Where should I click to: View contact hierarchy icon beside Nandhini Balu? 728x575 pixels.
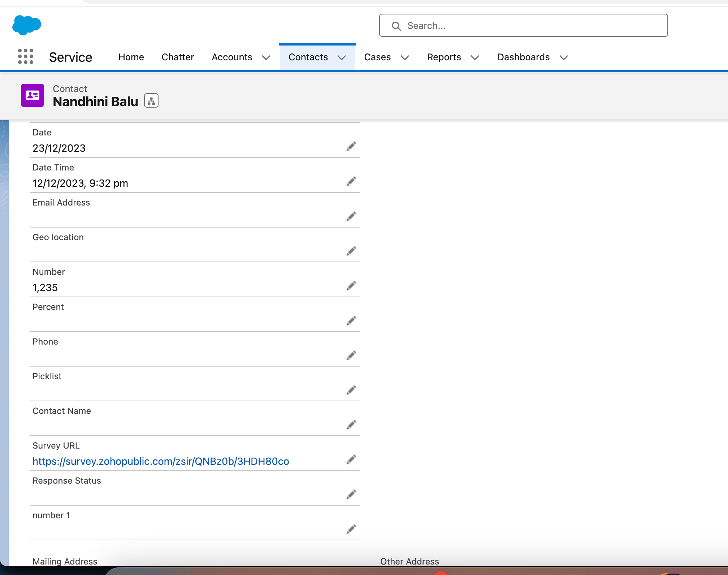[151, 101]
